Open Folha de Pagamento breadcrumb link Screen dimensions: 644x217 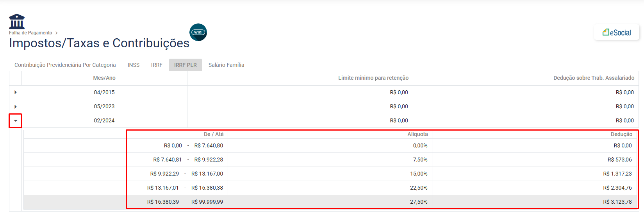pos(30,33)
